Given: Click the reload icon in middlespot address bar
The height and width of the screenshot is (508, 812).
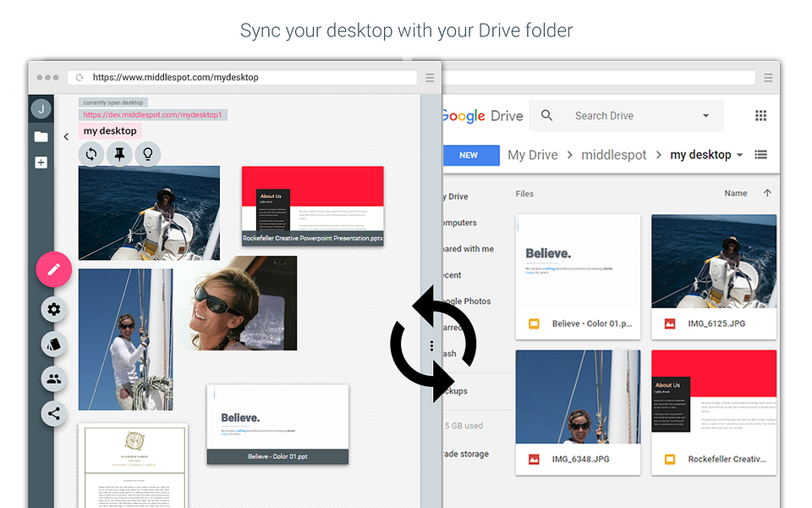Looking at the screenshot, I should (80, 77).
